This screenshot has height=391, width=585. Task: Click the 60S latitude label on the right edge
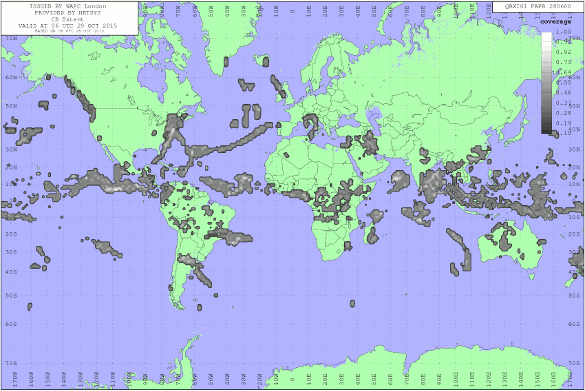pyautogui.click(x=574, y=324)
